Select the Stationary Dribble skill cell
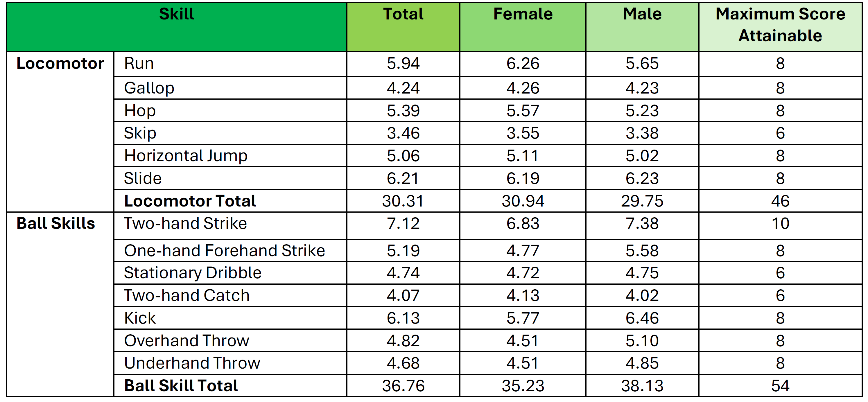 point(192,273)
